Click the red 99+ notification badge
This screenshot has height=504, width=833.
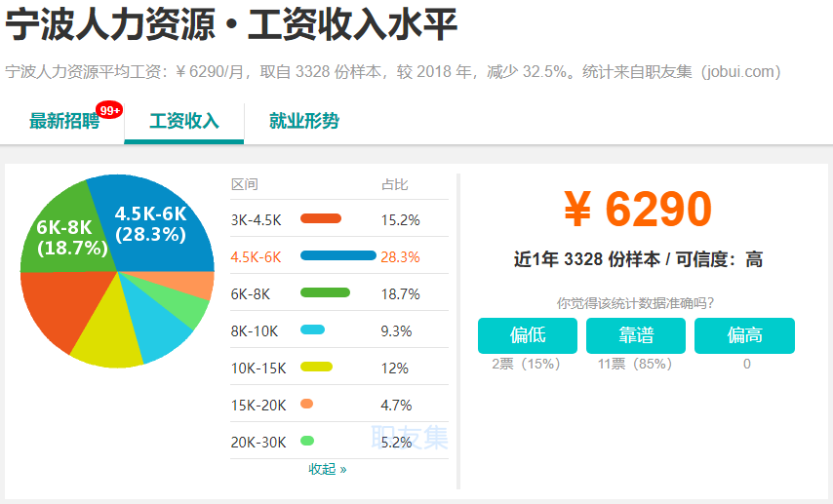[x=109, y=110]
